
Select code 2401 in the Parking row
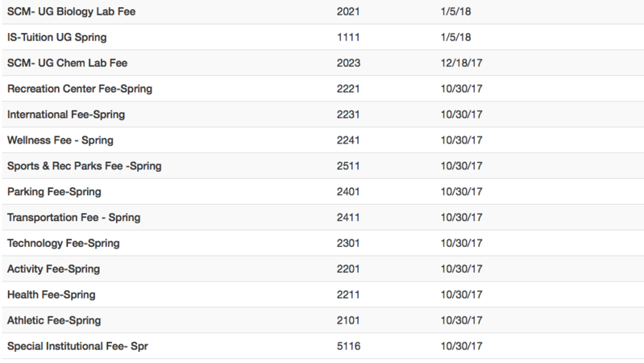[x=347, y=192]
